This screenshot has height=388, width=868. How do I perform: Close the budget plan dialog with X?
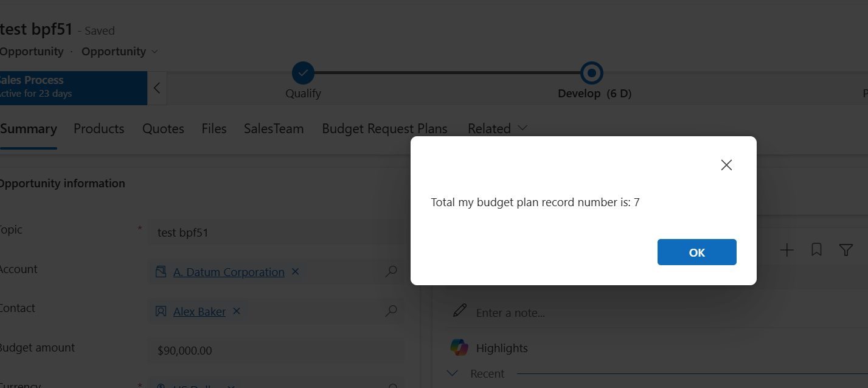click(x=726, y=165)
